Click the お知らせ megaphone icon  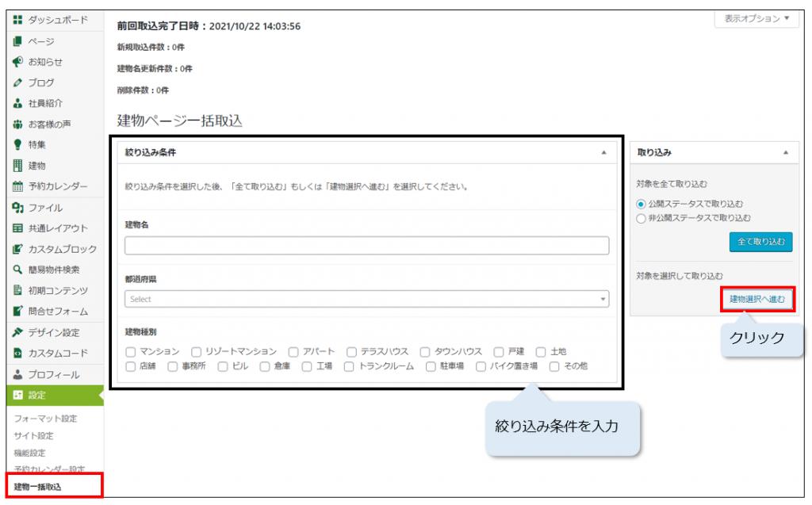point(17,62)
